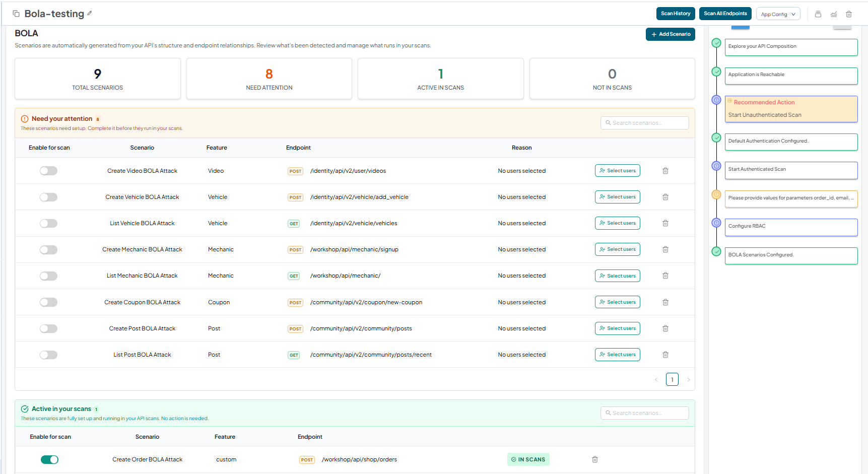Click the Add Scenario button

click(670, 34)
